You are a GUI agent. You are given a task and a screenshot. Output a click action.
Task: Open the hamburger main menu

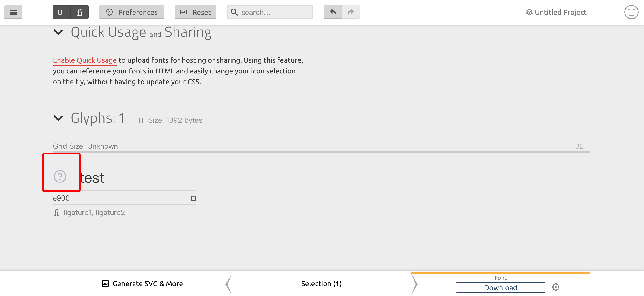tap(13, 12)
